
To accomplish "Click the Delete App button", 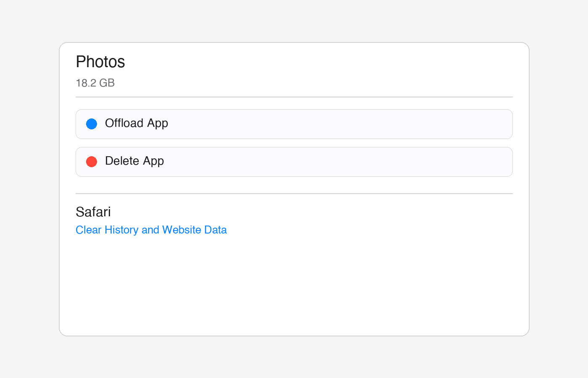I will (294, 162).
